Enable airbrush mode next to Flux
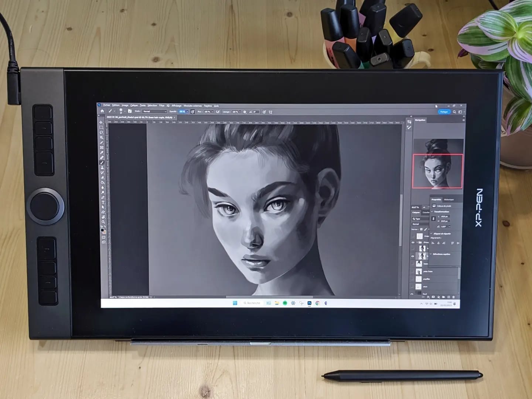The width and height of the screenshot is (532, 399). point(218,112)
